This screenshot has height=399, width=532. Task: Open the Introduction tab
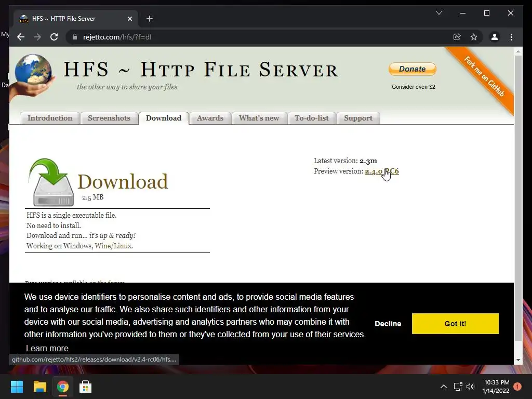coord(50,118)
